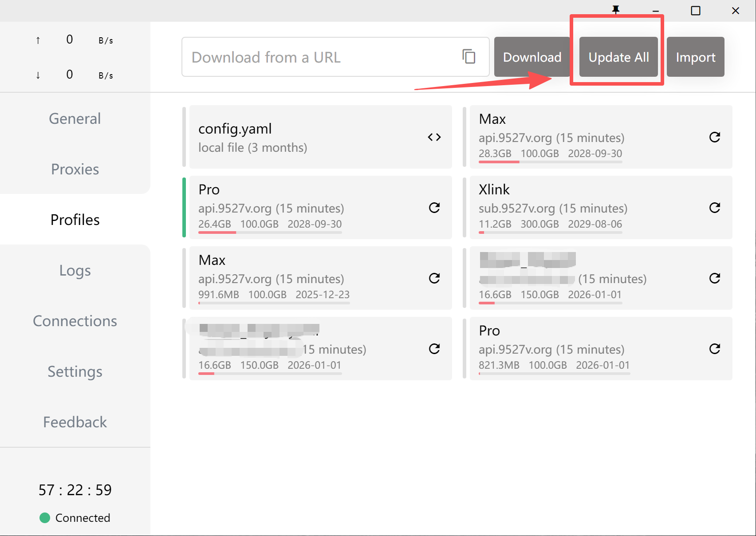The image size is (756, 536).
Task: Refresh the selected Pro profile expiring 2028-09-30
Action: tap(434, 208)
